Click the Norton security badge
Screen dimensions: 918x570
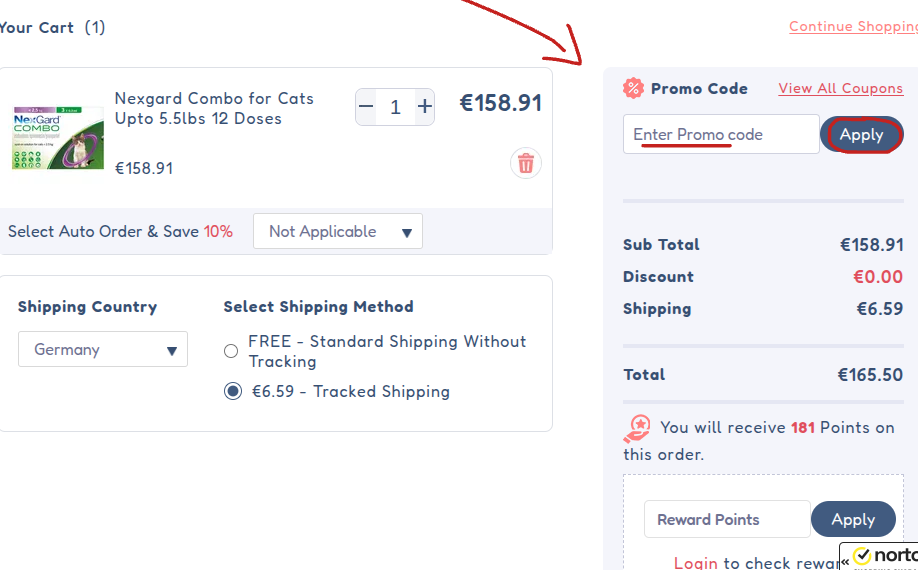pos(879,556)
